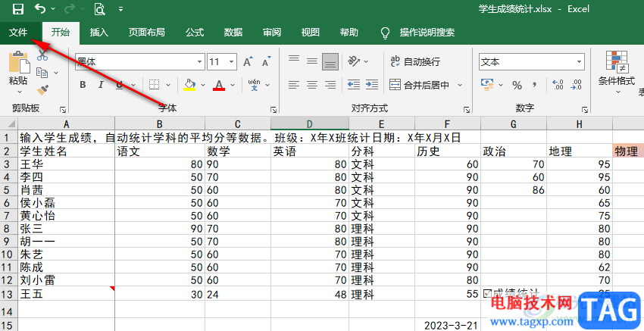Open the 文件 menu tab
This screenshot has width=644, height=331.
click(x=18, y=33)
